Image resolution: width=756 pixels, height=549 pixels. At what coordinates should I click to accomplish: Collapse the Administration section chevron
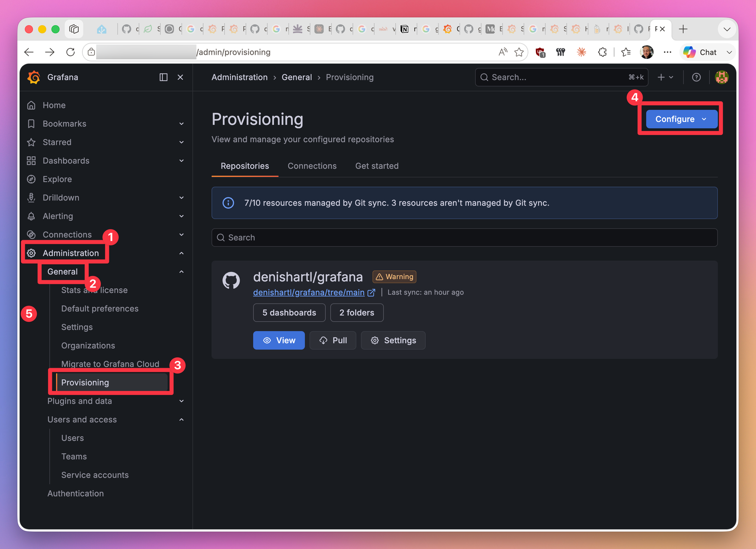[181, 253]
